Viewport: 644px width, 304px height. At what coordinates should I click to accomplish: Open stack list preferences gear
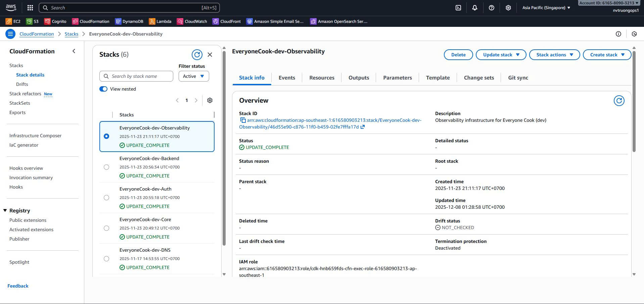click(x=210, y=100)
